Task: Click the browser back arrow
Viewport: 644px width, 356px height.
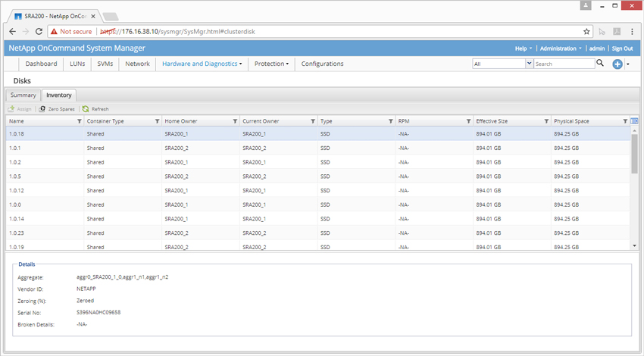Action: [12, 32]
